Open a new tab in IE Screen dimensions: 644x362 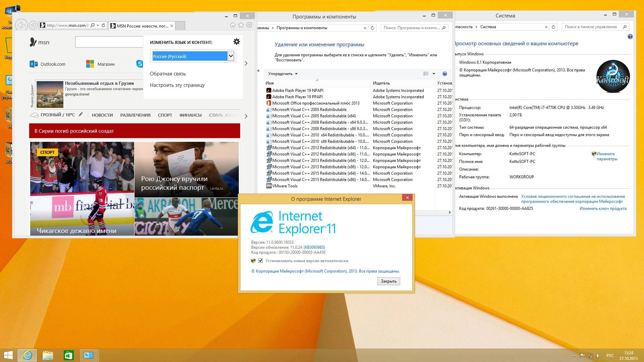180,26
